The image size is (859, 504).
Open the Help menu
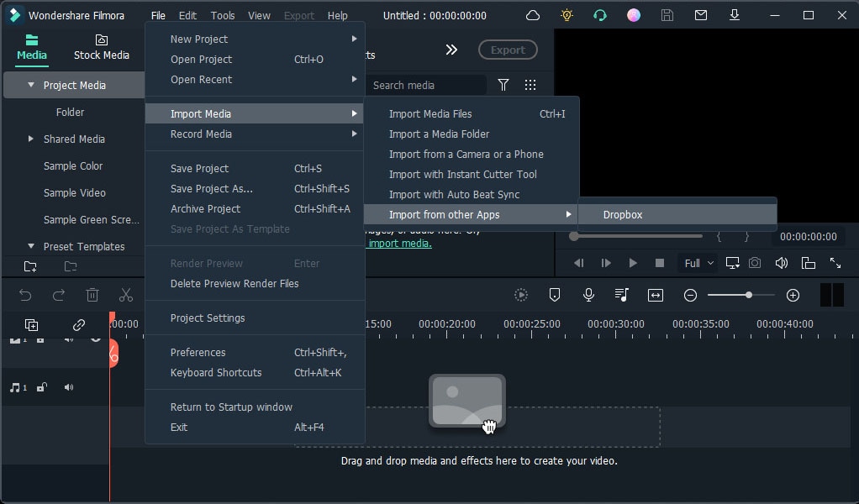338,15
